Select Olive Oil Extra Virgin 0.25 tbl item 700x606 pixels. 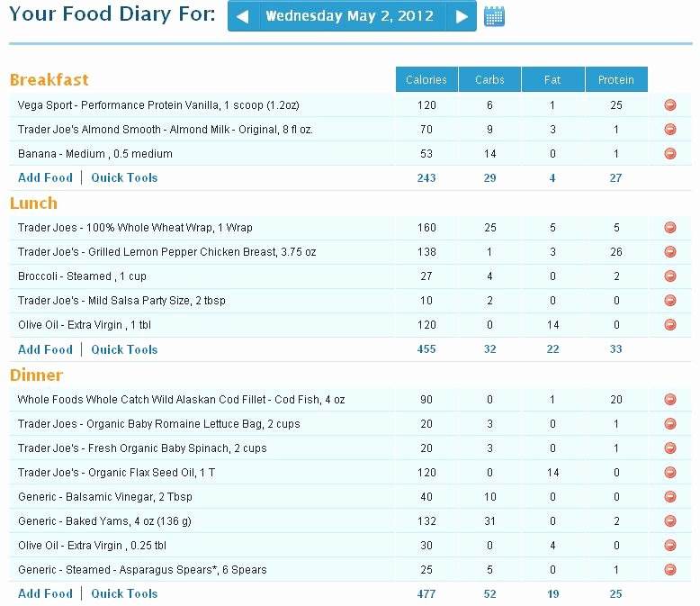pyautogui.click(x=92, y=546)
